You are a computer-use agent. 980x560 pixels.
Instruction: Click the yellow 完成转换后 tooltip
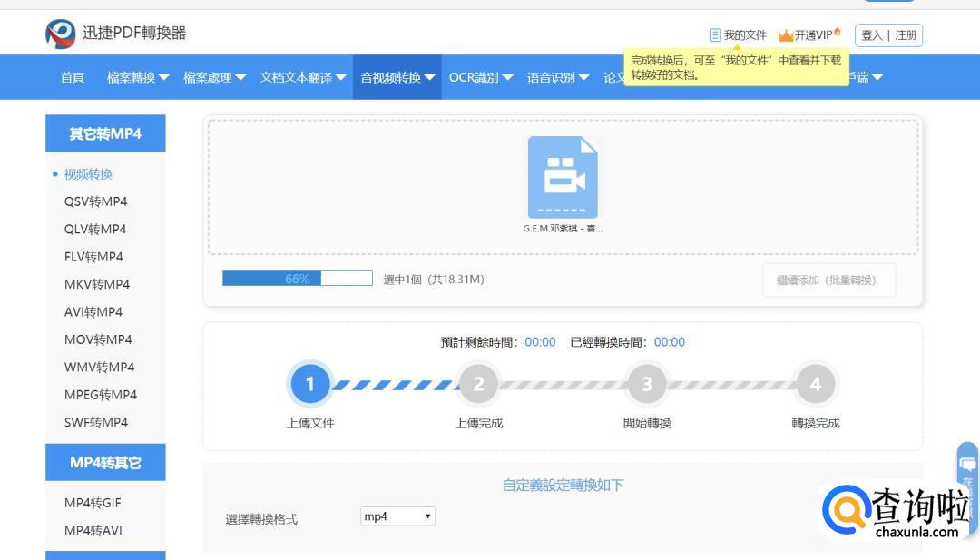pyautogui.click(x=736, y=67)
